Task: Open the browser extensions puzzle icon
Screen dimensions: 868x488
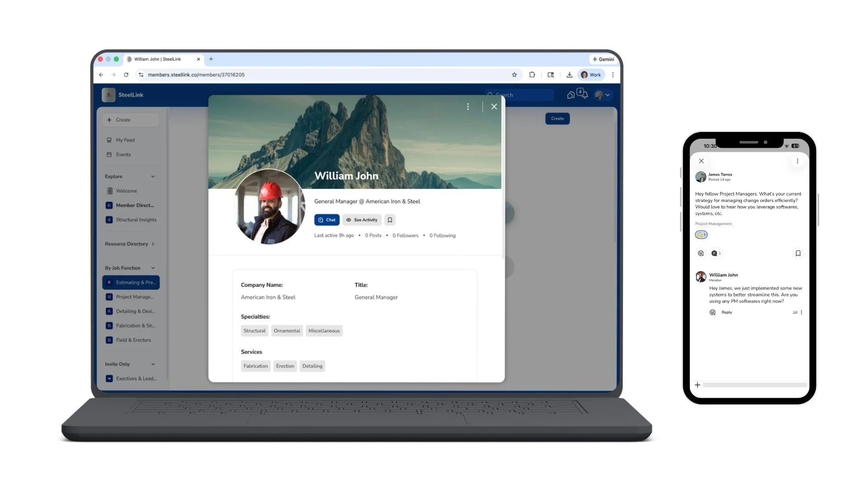Action: click(x=532, y=75)
